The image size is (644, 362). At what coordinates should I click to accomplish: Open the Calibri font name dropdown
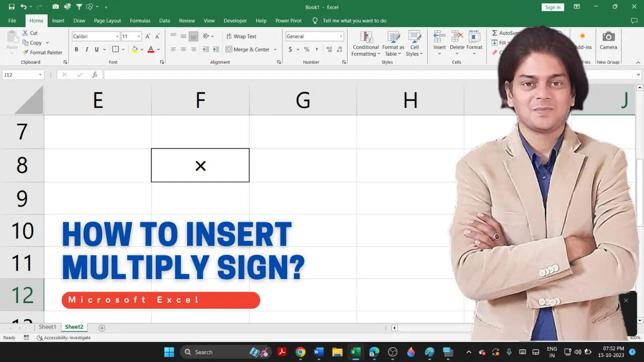click(117, 36)
